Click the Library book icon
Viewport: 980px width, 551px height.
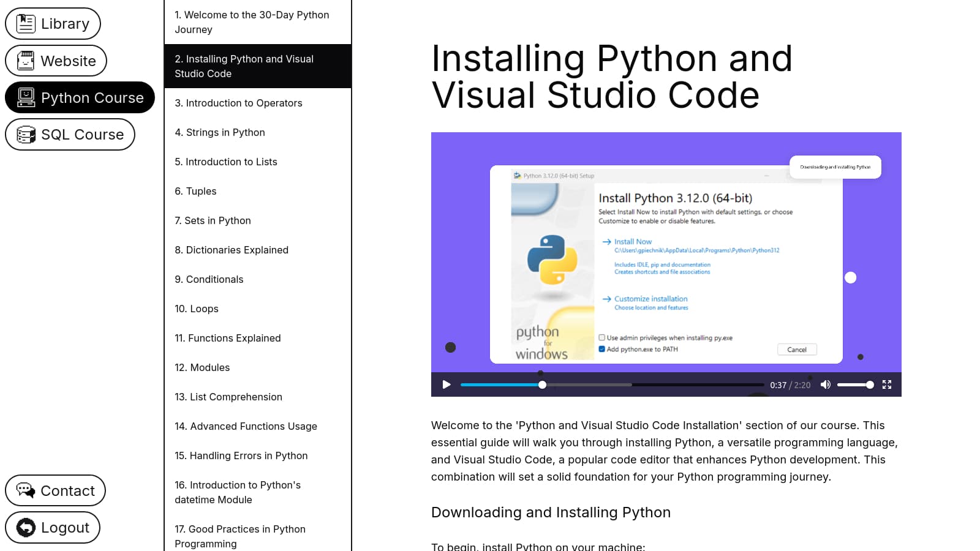pyautogui.click(x=26, y=24)
